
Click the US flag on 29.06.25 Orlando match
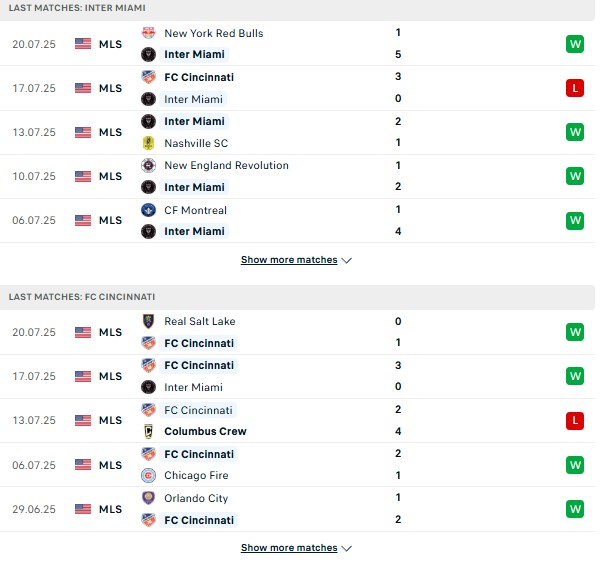(x=83, y=509)
